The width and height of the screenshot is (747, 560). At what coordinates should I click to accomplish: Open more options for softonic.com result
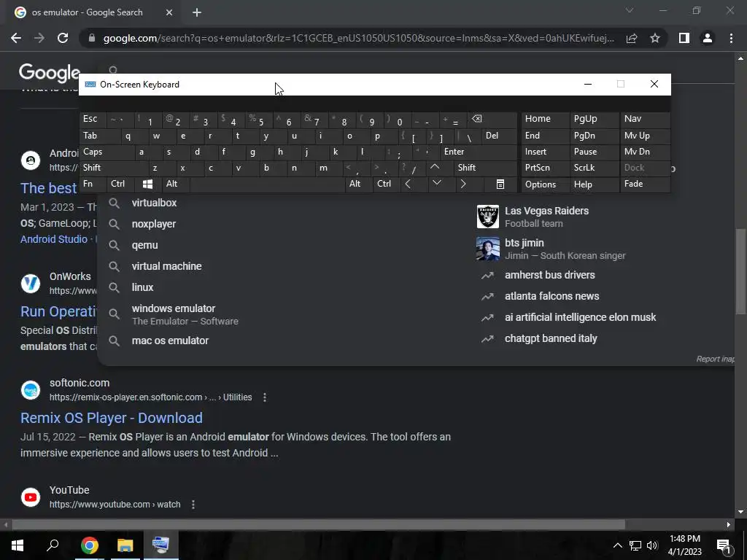pyautogui.click(x=265, y=397)
